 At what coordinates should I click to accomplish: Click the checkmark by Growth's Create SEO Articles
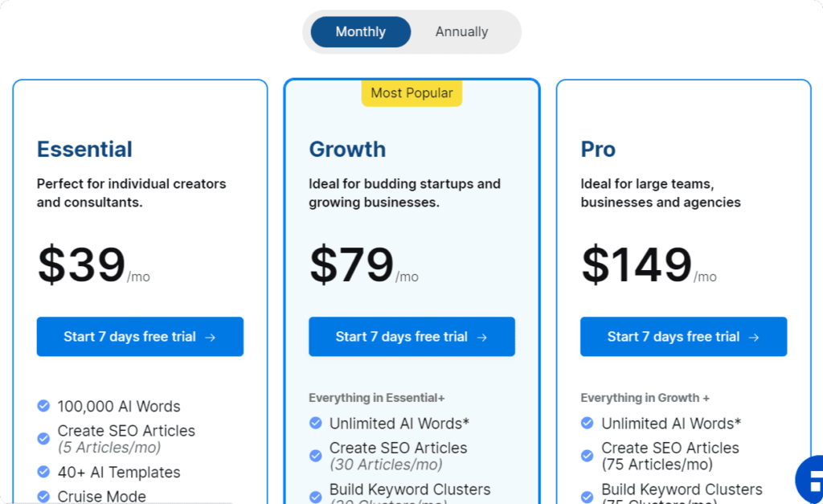click(315, 456)
